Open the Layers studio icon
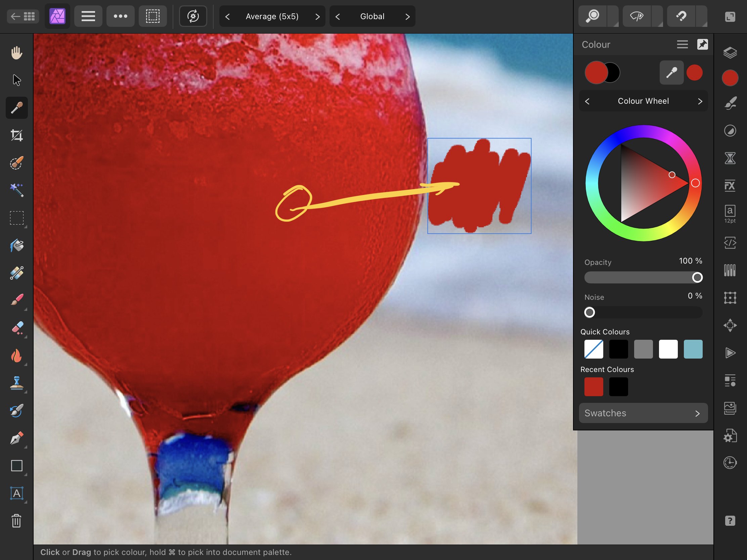Image resolution: width=747 pixels, height=560 pixels. pyautogui.click(x=730, y=53)
